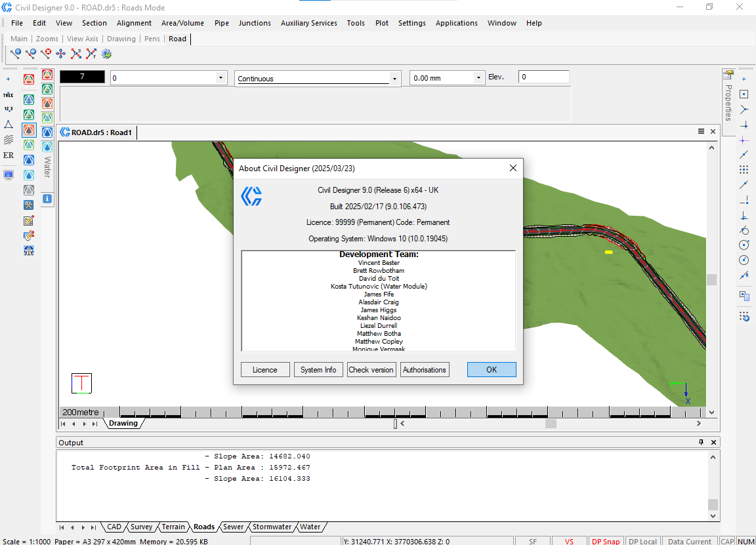The width and height of the screenshot is (756, 545).
Task: Click the Elev. input field
Action: tap(544, 77)
